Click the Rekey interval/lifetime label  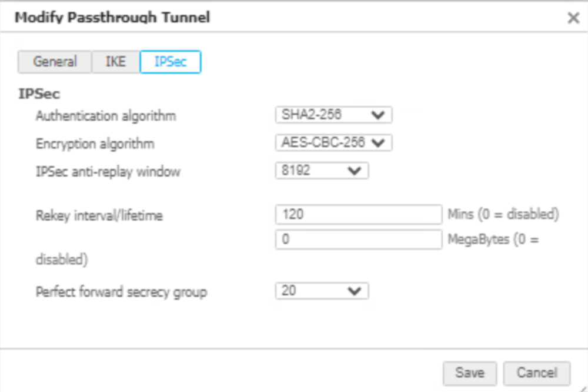tap(99, 215)
